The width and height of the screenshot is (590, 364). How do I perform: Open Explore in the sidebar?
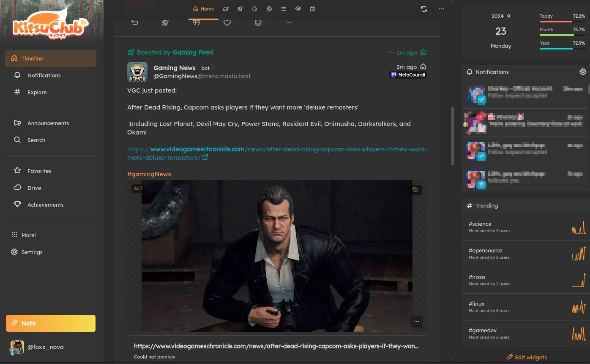point(51,92)
